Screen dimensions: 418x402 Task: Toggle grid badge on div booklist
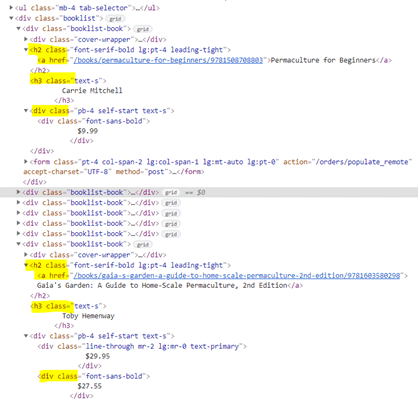pyautogui.click(x=115, y=19)
